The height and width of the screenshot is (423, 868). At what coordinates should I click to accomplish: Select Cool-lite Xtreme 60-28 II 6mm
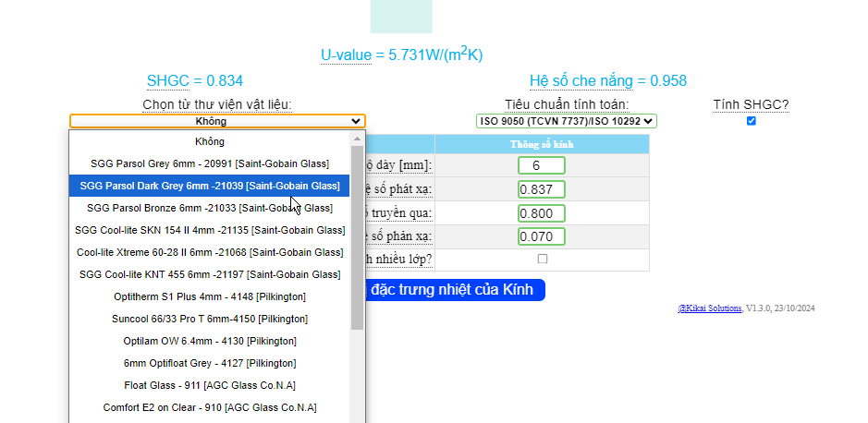(210, 252)
